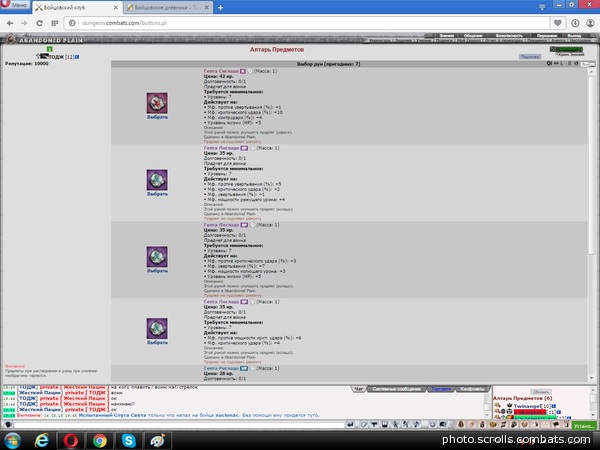
Task: Switch to the Торговля chat tab
Action: tap(441, 389)
